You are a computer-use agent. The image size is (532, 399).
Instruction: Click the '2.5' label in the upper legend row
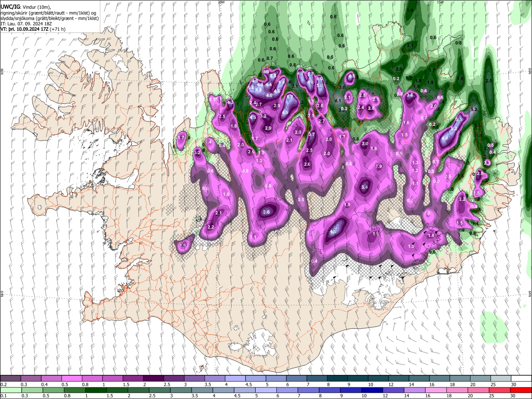167,384
